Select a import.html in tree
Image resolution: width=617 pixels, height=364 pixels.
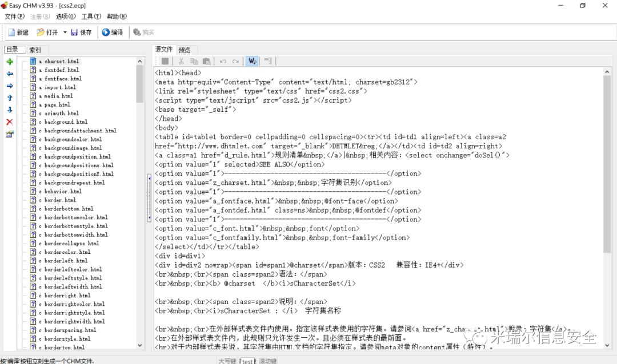pos(58,87)
